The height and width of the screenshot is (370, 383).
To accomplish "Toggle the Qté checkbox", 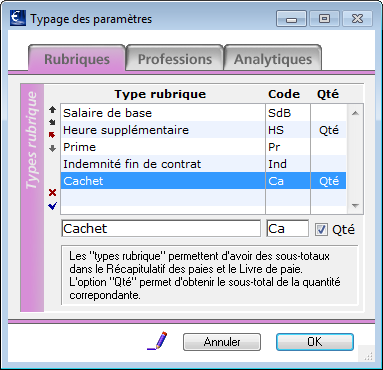I will [x=321, y=229].
